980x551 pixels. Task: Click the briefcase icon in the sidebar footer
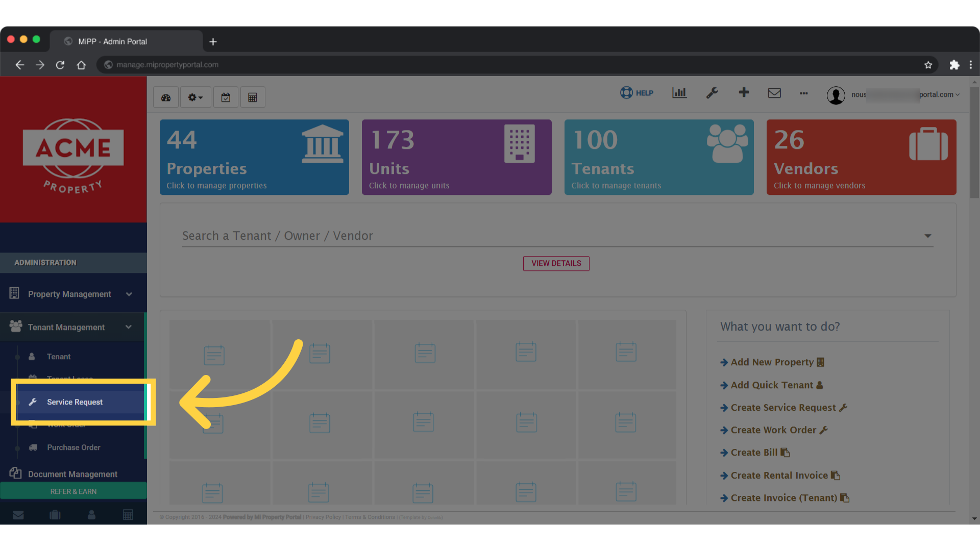click(x=55, y=515)
